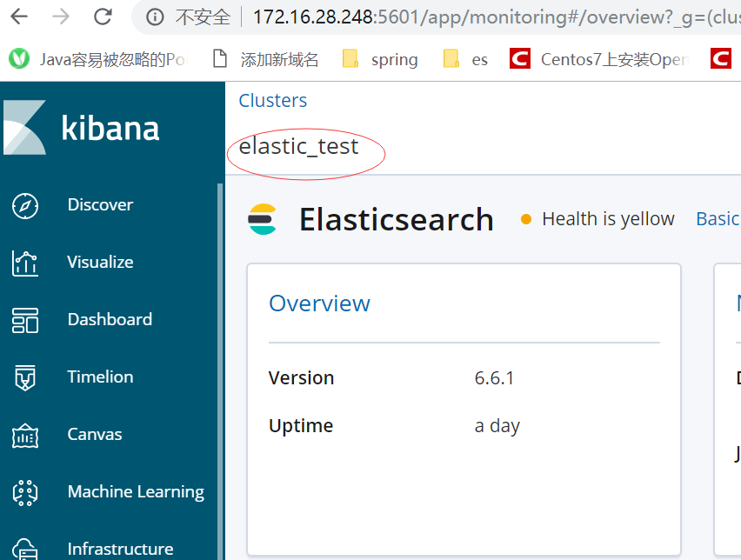Click the rightmost red C bookmark icon

coord(721,58)
